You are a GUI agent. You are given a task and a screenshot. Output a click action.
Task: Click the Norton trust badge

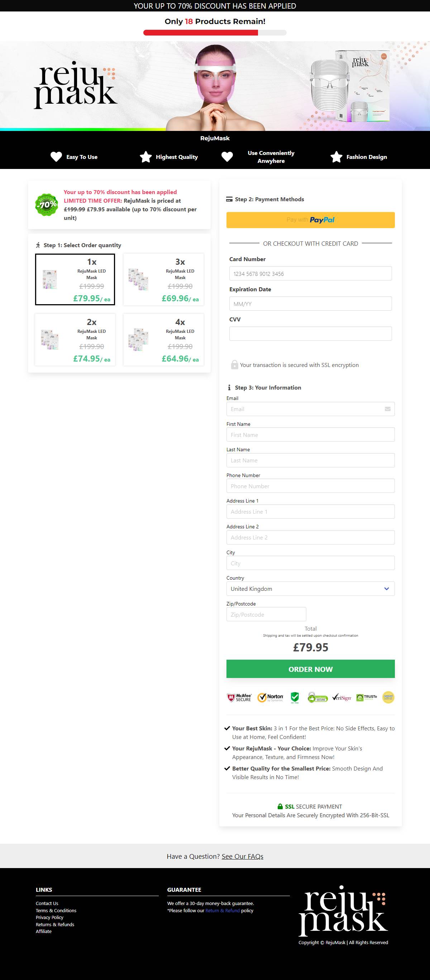pyautogui.click(x=270, y=697)
